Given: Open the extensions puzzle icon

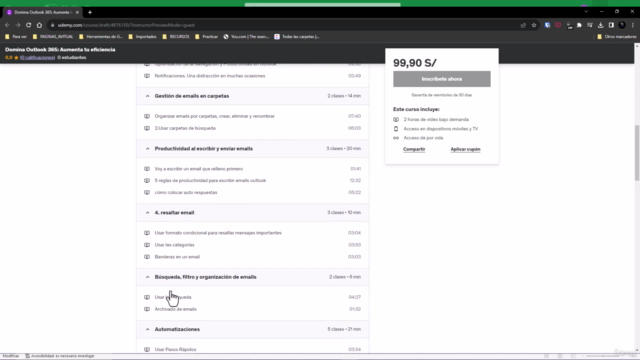Looking at the screenshot, I should tap(579, 25).
